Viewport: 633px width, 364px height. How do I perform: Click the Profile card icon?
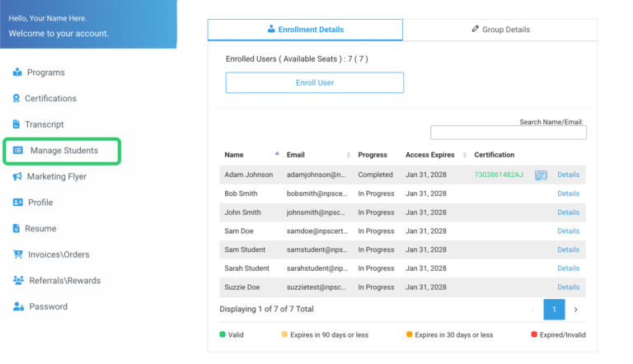(18, 203)
